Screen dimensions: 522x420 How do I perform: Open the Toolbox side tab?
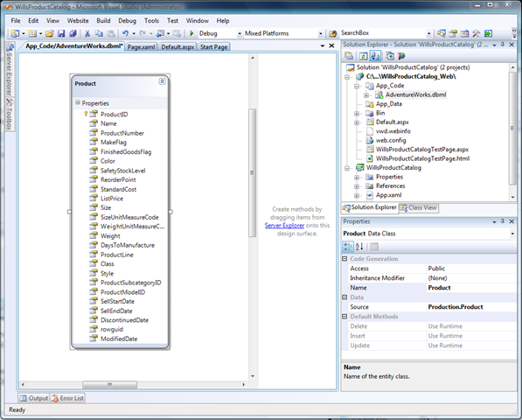pyautogui.click(x=10, y=115)
